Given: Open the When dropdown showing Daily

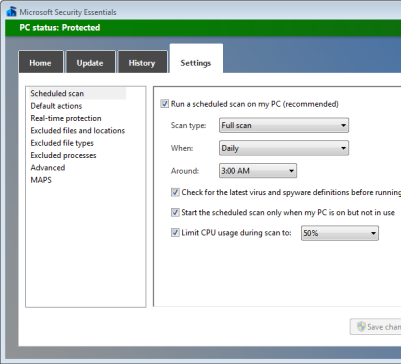Looking at the screenshot, I should 284,148.
